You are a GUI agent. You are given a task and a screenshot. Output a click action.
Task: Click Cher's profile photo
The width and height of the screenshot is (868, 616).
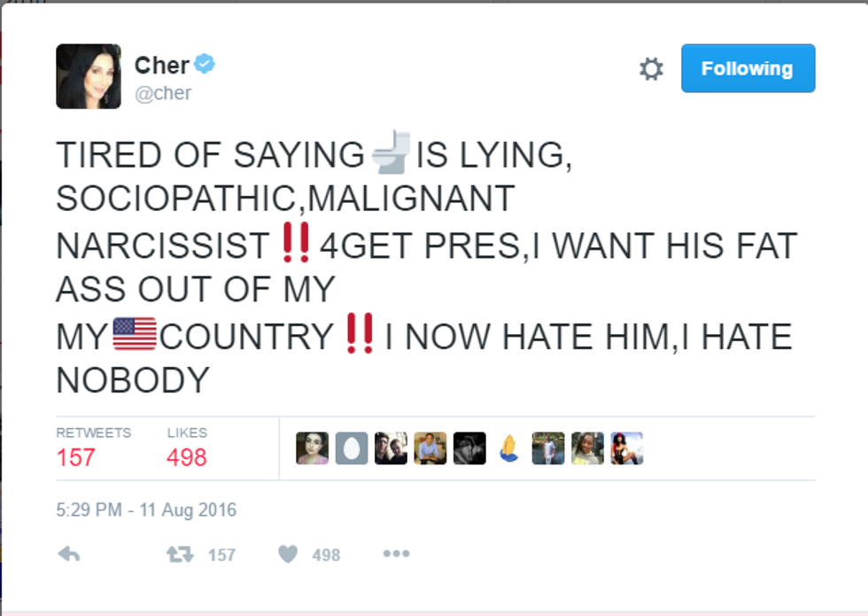pyautogui.click(x=89, y=76)
